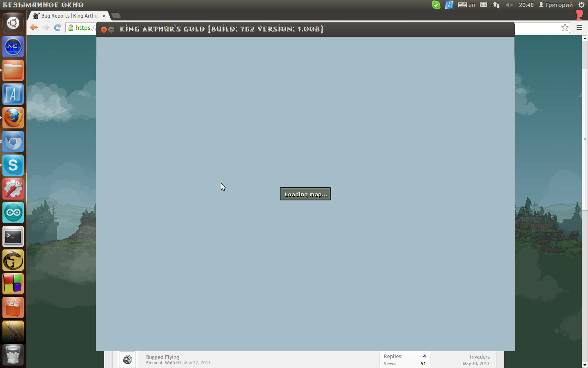Click the browser scrollbar down arrow
588x368 pixels.
point(585,365)
